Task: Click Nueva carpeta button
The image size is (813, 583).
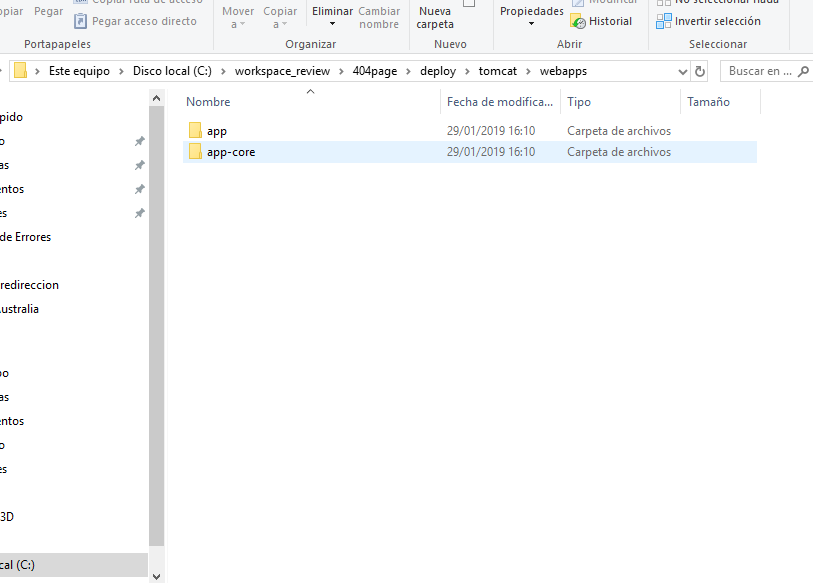Action: tap(435, 17)
